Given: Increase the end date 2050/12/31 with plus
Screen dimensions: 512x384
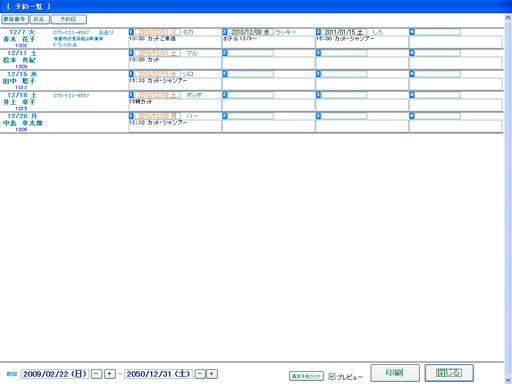Looking at the screenshot, I should tap(212, 374).
